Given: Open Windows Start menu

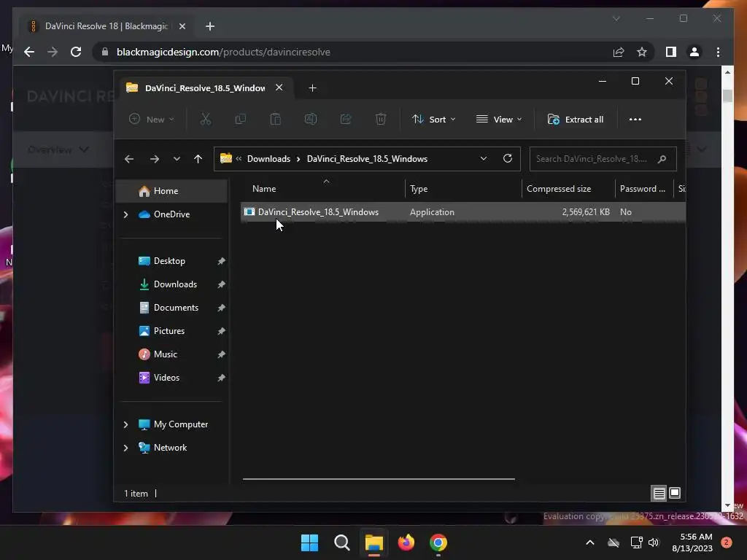Looking at the screenshot, I should tap(309, 542).
